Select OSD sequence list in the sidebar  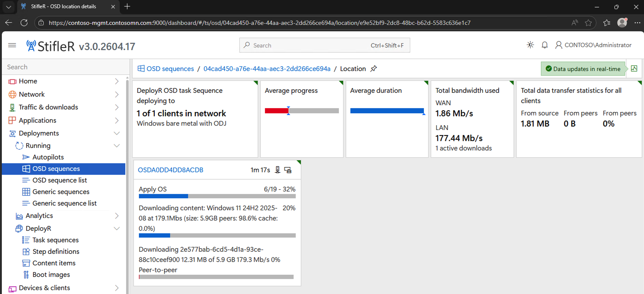60,180
